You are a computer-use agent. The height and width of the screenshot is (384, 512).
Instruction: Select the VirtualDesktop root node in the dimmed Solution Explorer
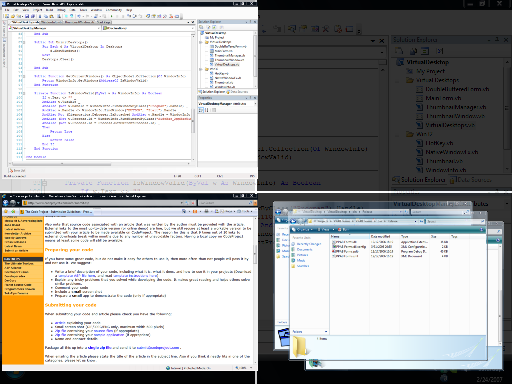427,62
